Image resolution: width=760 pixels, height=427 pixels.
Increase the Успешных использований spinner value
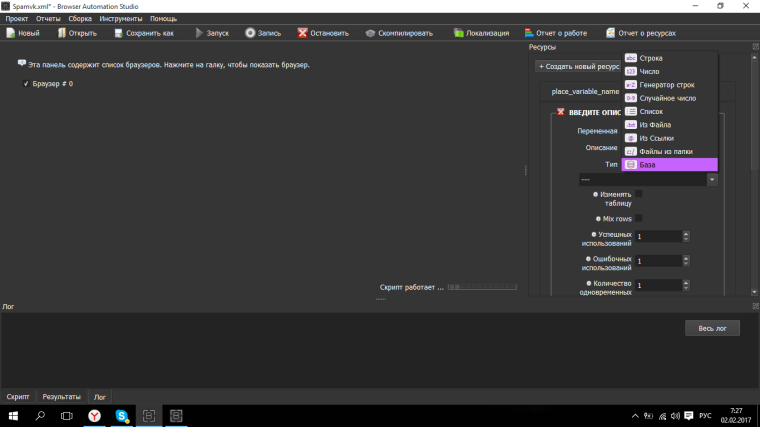click(685, 234)
